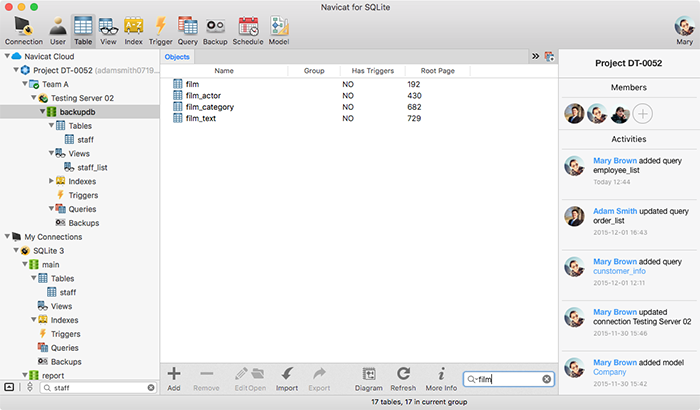
Task: Open Index objects from toolbar
Action: [x=133, y=30]
